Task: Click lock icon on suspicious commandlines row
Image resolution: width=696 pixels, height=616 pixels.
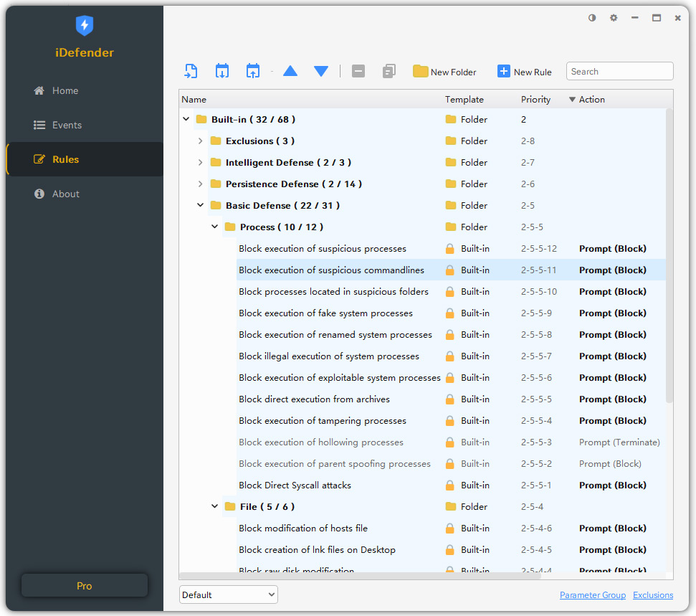Action: point(449,270)
